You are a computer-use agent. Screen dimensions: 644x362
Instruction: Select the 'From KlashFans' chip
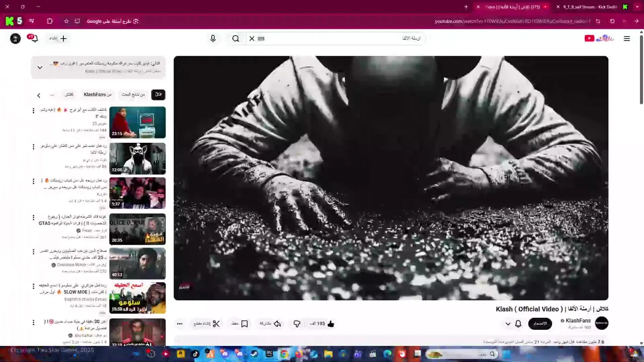[98, 95]
